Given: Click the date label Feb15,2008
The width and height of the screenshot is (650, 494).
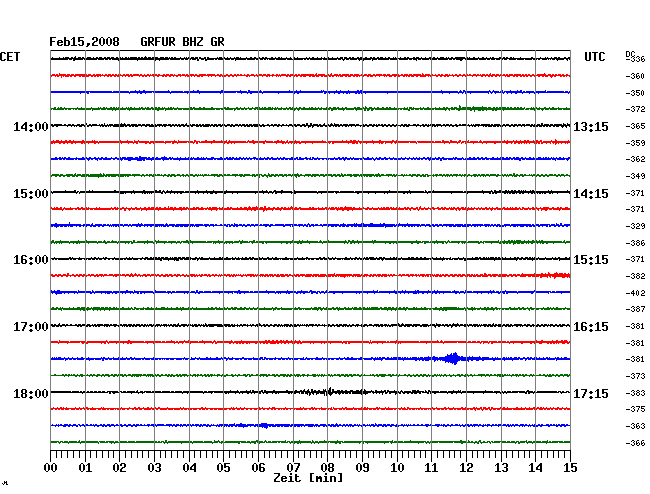Looking at the screenshot, I should 84,42.
